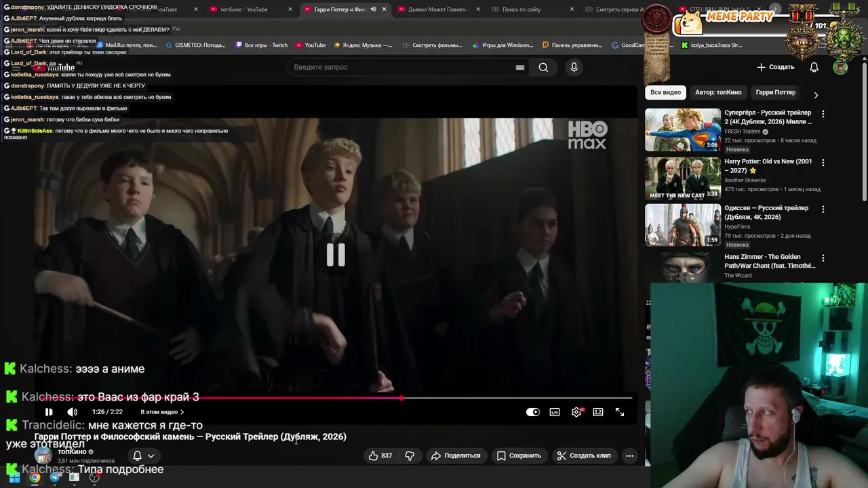
Task: Click the Сохранить save button
Action: (x=519, y=455)
